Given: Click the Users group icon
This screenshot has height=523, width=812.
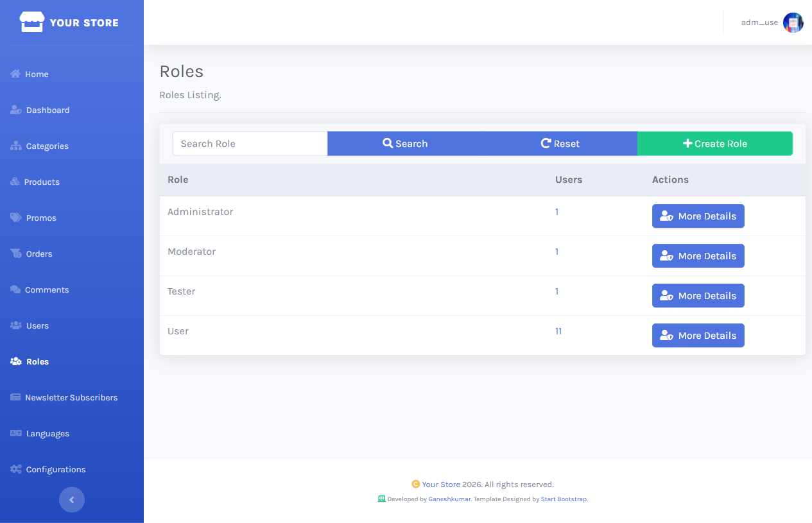Looking at the screenshot, I should pyautogui.click(x=16, y=325).
